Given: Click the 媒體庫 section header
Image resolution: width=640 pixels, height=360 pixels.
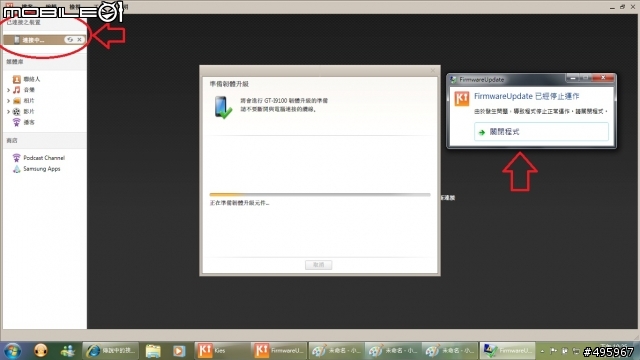Looking at the screenshot, I should pyautogui.click(x=15, y=62).
